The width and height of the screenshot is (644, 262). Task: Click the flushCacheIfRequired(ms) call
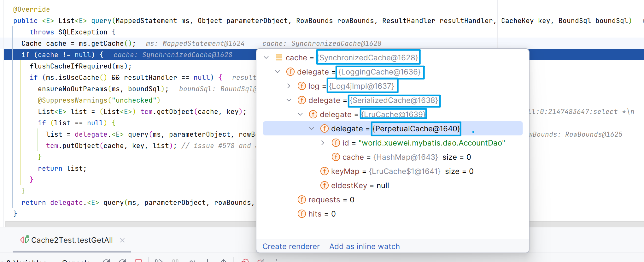80,66
